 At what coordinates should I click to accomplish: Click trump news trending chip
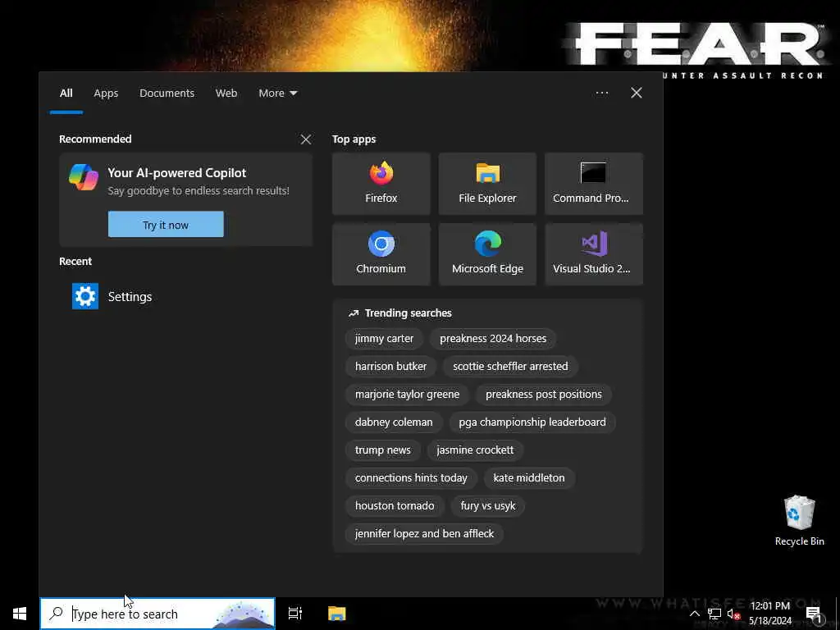(383, 450)
